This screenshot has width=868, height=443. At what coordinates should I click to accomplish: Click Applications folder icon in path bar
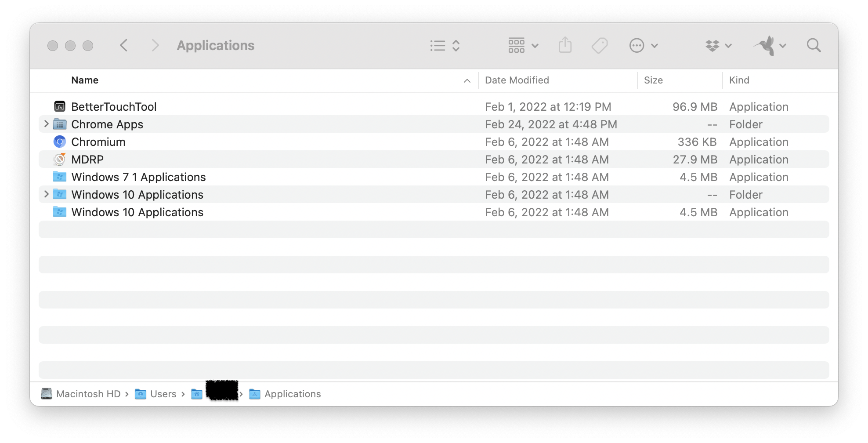[x=255, y=394]
